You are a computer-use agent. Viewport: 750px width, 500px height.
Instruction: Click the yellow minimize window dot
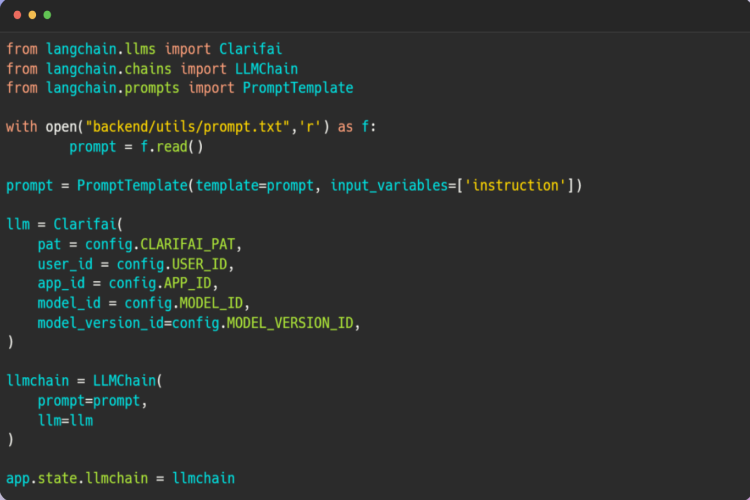pos(32,15)
